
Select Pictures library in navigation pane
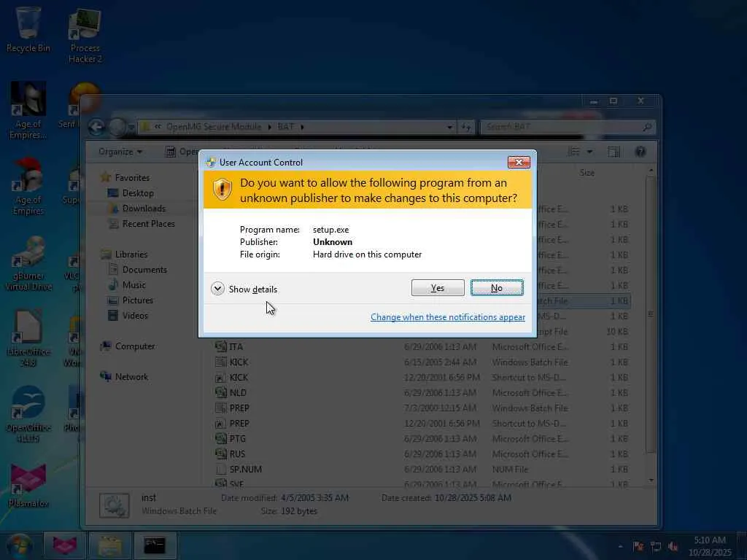131,300
